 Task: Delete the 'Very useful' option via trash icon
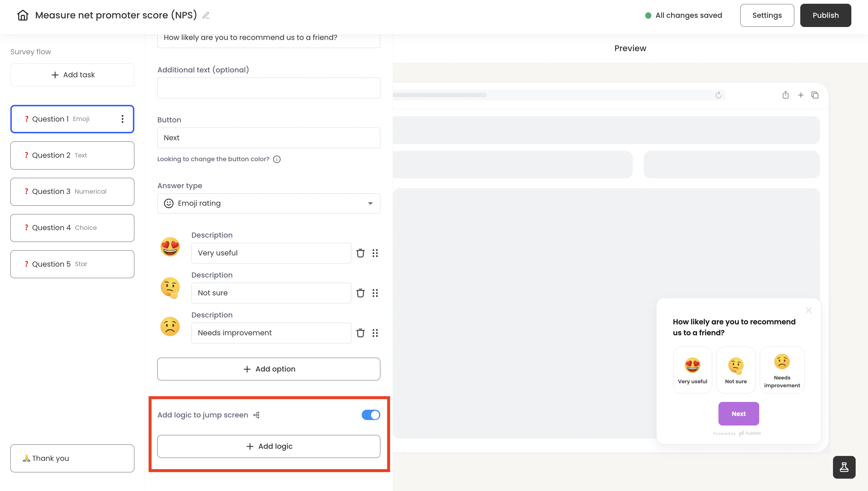pyautogui.click(x=361, y=253)
